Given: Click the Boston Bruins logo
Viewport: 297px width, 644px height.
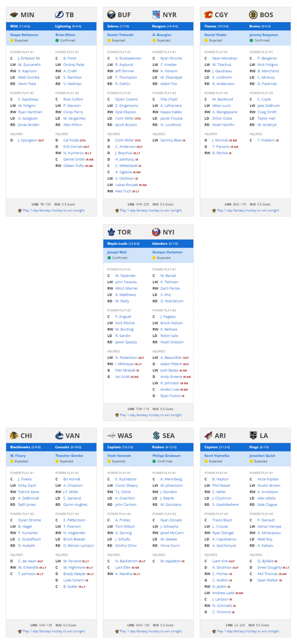Looking at the screenshot, I should coord(253,15).
